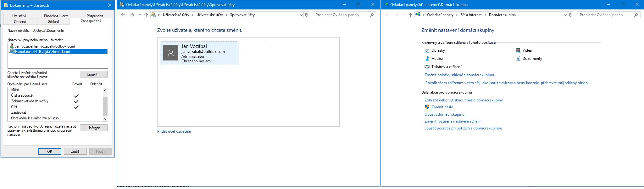Click the Dokumenty library icon
This screenshot has height=189, width=644.
518,59
